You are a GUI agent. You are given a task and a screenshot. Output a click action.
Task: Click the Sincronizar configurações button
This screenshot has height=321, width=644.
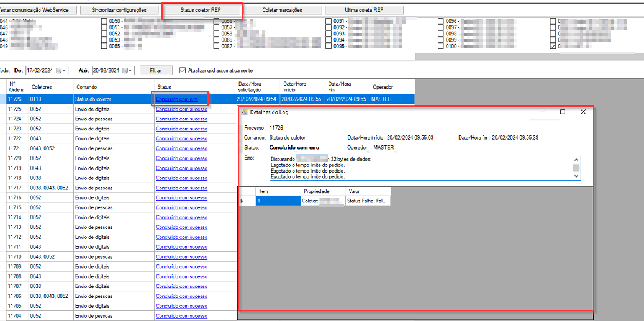click(x=119, y=10)
